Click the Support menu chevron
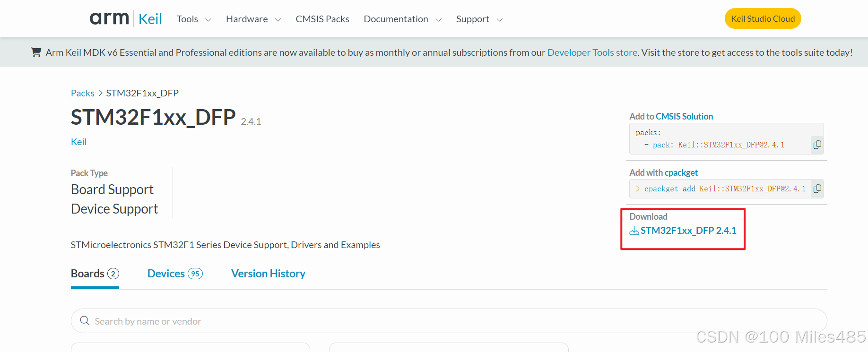 [x=499, y=20]
